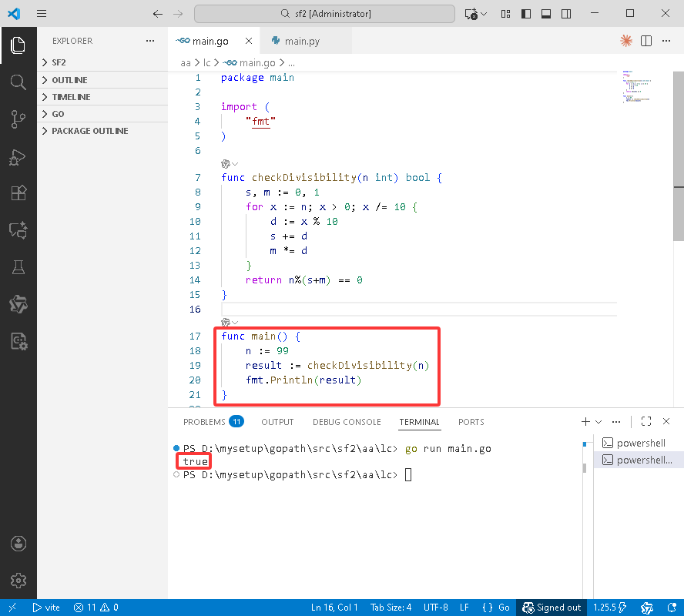Open the hamburger application menu
Image resolution: width=684 pixels, height=616 pixels.
click(x=42, y=14)
